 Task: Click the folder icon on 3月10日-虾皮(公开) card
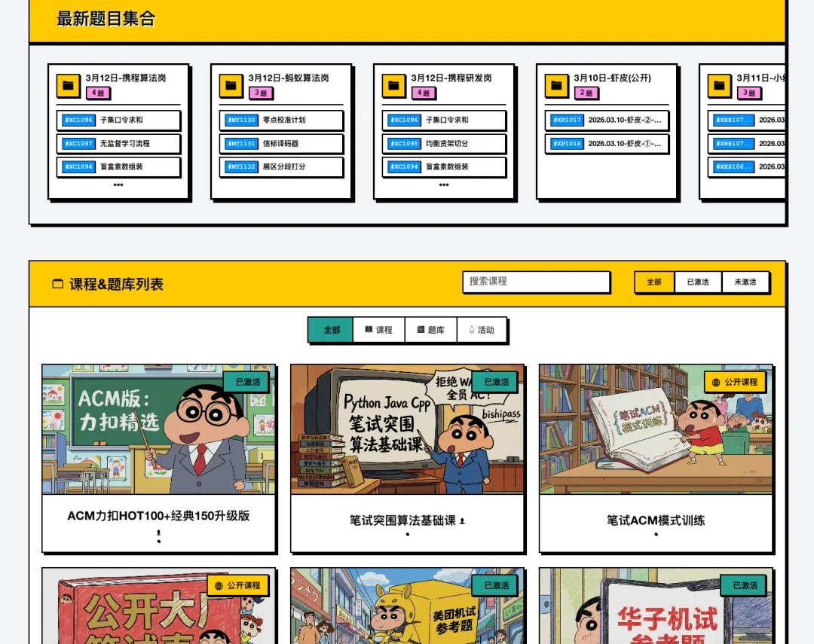(555, 84)
